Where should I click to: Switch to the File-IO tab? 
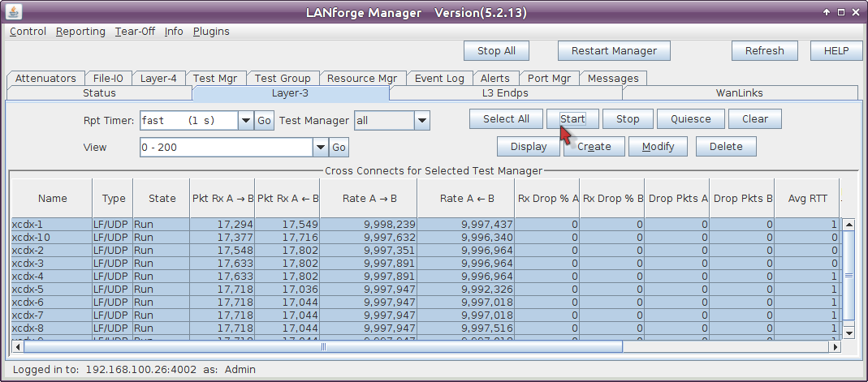pos(108,79)
